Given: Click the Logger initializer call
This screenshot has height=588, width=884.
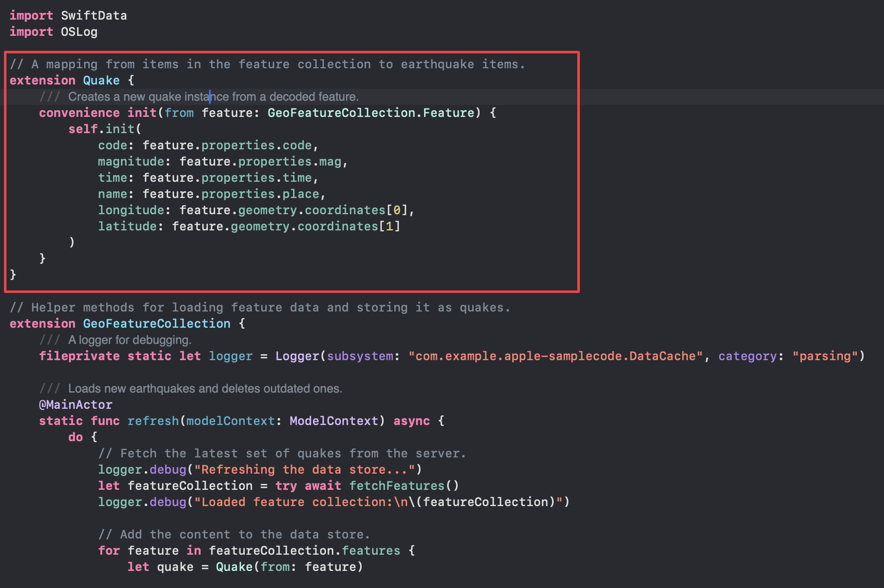Looking at the screenshot, I should [x=297, y=356].
